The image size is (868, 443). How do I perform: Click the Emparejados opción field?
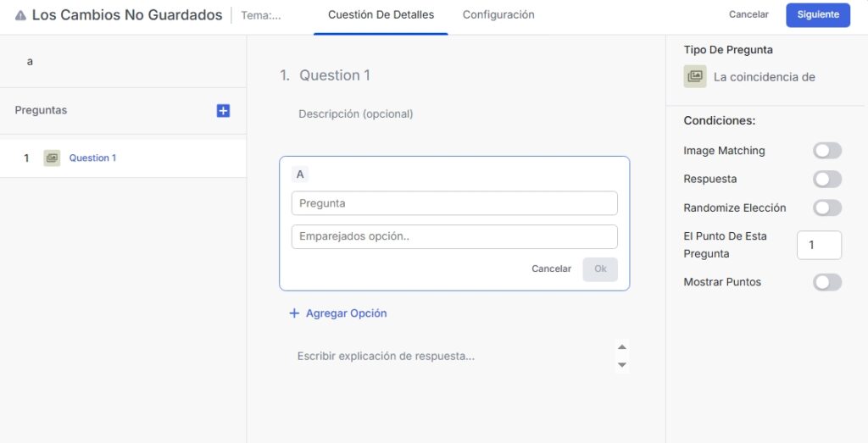click(x=454, y=236)
